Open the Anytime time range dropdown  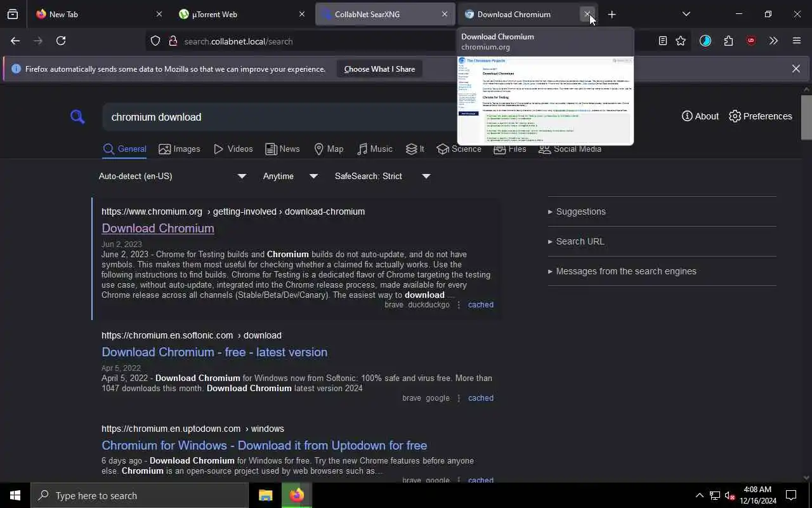(x=291, y=176)
